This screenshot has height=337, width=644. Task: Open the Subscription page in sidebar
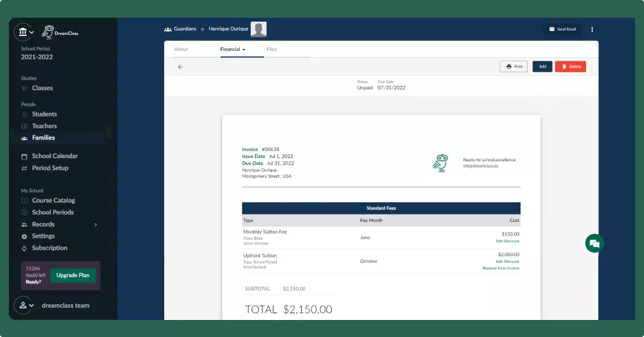point(49,248)
